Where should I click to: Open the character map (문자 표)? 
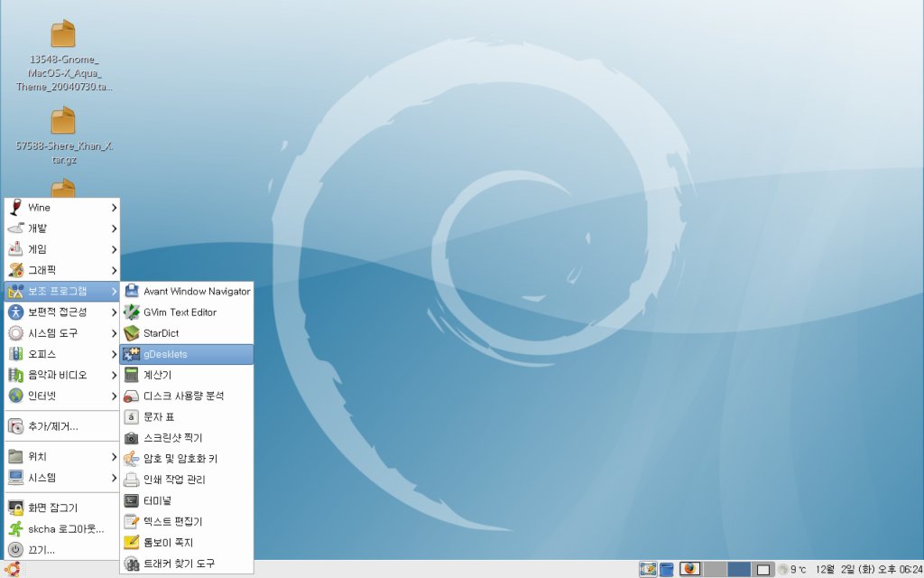(x=187, y=417)
